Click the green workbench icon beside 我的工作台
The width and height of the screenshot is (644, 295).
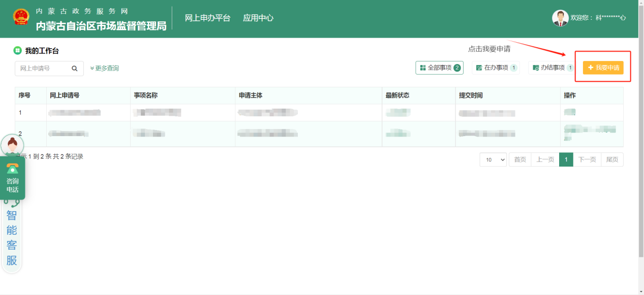click(18, 51)
